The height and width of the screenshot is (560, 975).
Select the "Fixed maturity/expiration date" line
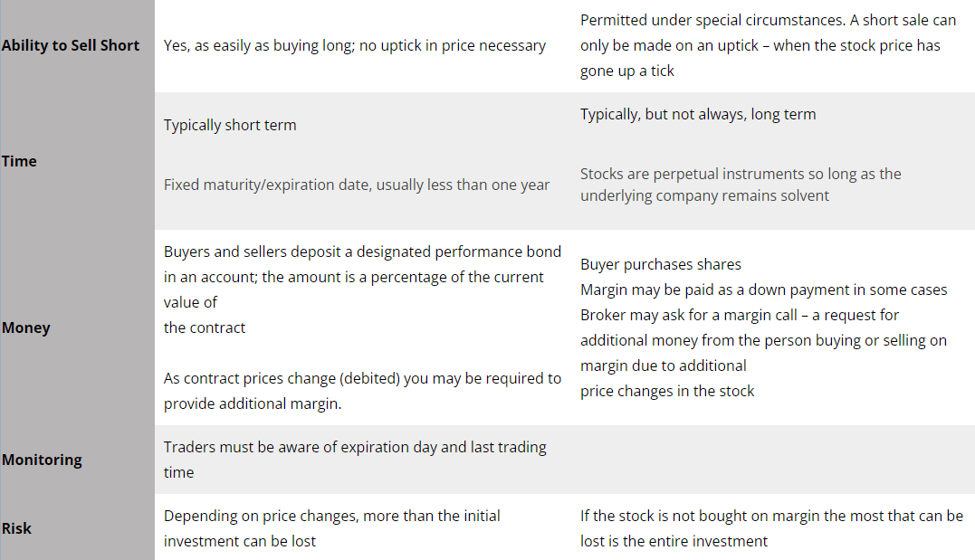(x=357, y=185)
